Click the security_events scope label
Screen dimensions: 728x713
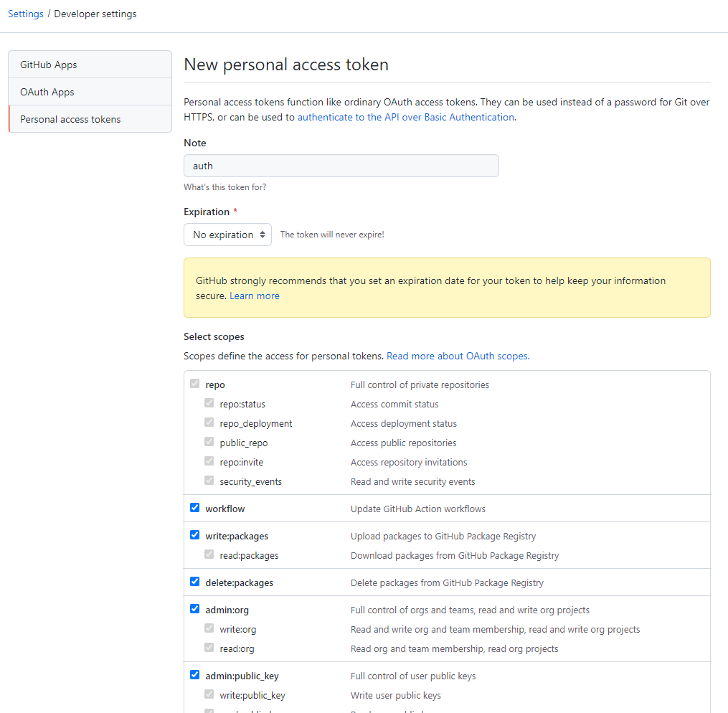click(251, 482)
